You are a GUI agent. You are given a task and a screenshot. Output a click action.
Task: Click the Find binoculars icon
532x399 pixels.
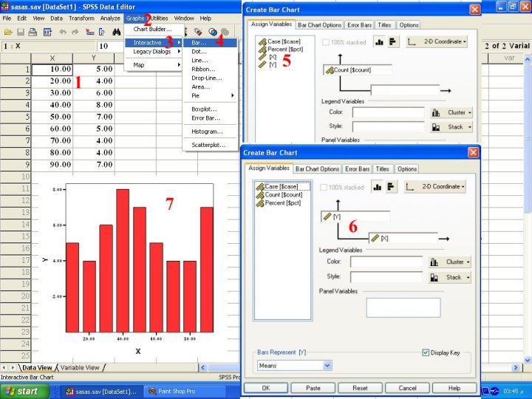[x=117, y=33]
